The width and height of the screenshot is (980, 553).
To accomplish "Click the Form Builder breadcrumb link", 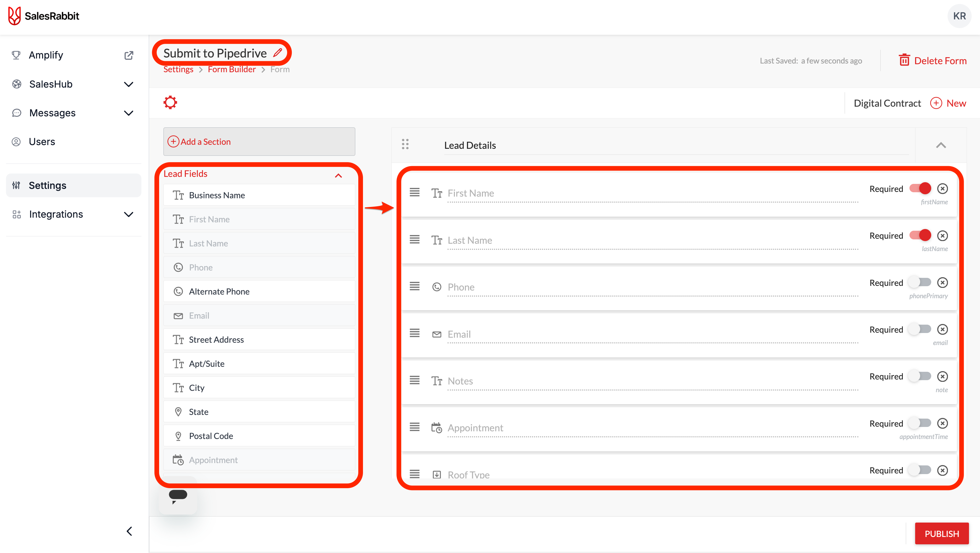I will point(231,69).
